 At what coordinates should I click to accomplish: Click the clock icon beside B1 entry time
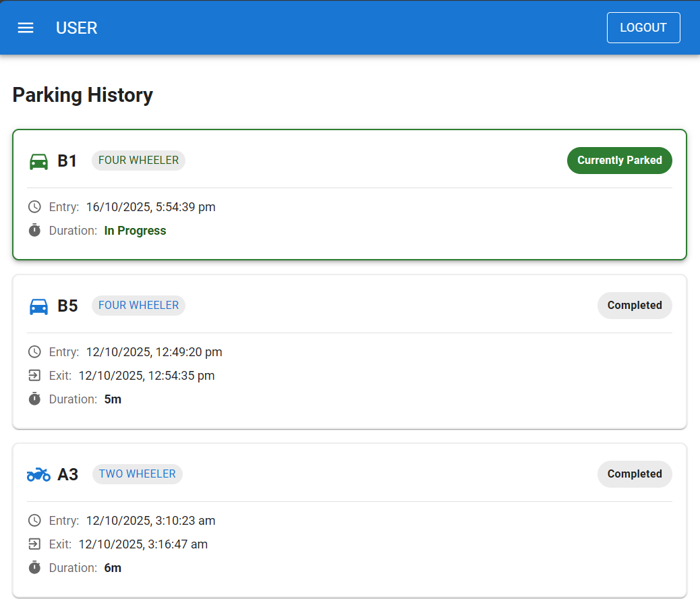[x=34, y=207]
